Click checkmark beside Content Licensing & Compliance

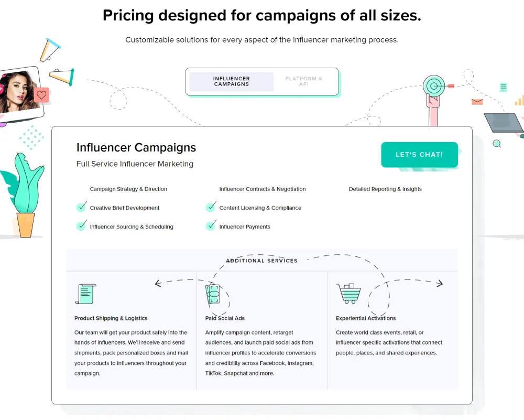pos(211,207)
